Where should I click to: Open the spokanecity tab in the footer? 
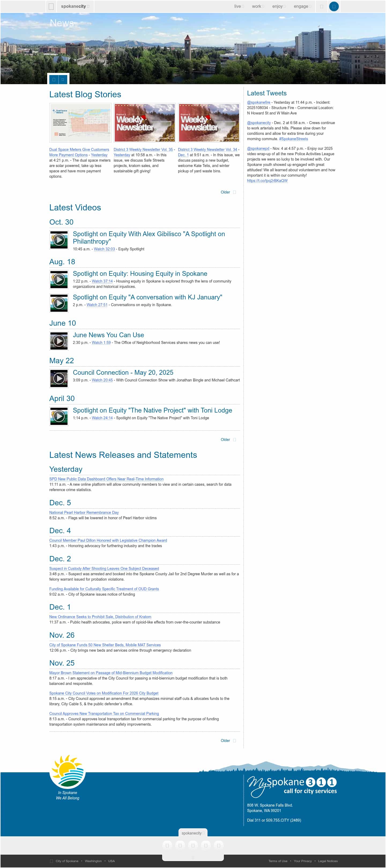tap(193, 833)
